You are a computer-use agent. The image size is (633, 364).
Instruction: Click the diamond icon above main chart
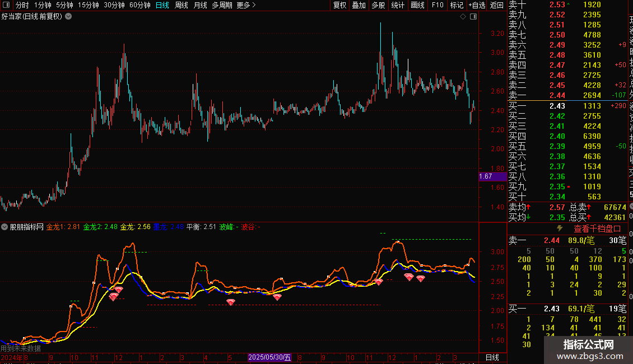pos(463,17)
